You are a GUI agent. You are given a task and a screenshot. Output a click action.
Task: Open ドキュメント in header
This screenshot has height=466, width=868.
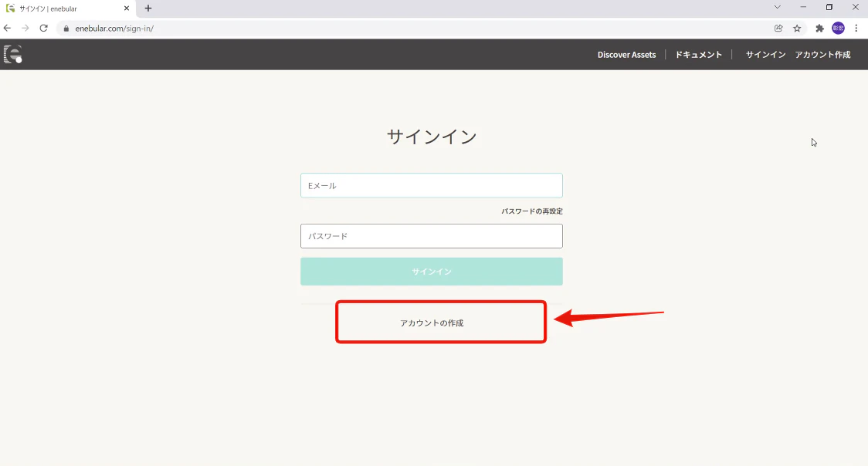click(699, 55)
